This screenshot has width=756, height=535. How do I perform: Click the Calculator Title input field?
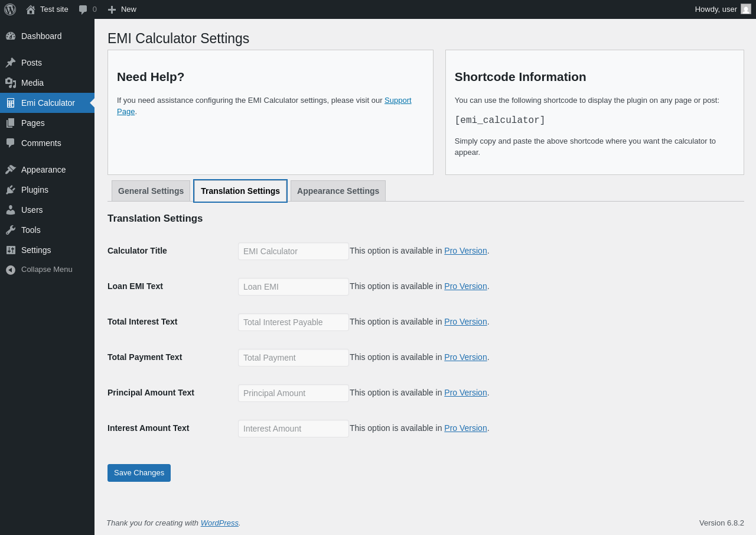click(x=294, y=251)
